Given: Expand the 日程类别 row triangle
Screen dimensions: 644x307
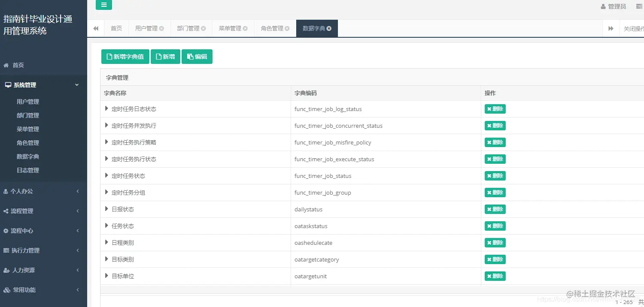Looking at the screenshot, I should (106, 242).
